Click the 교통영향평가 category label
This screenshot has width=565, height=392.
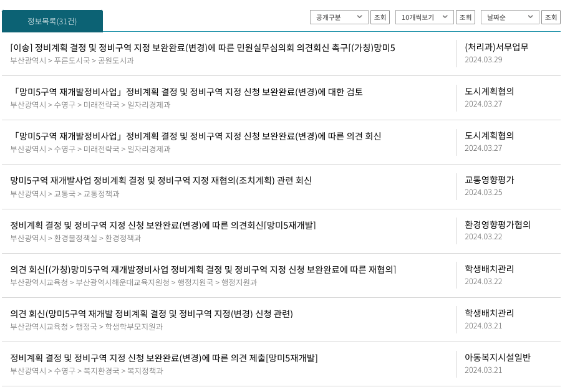click(x=490, y=180)
